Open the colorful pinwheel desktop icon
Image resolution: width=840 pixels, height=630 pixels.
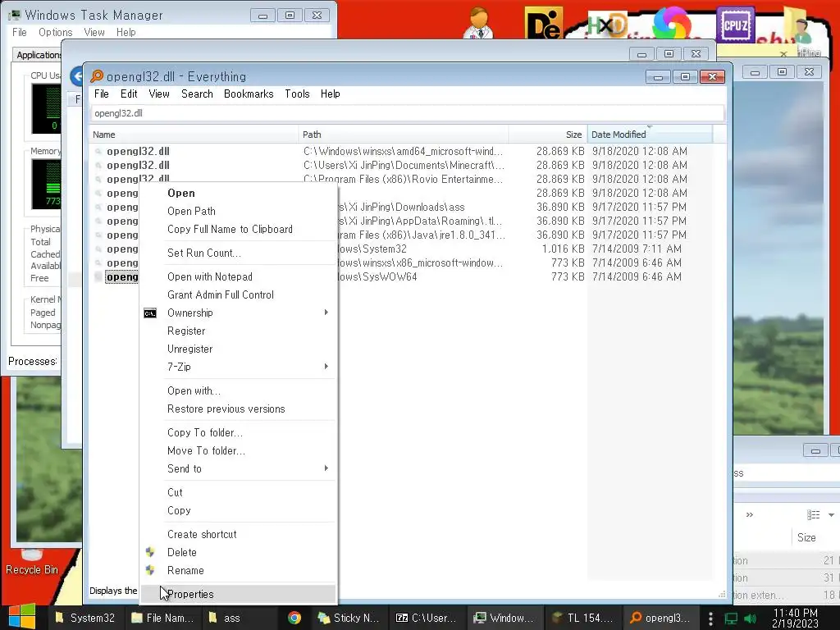(672, 23)
